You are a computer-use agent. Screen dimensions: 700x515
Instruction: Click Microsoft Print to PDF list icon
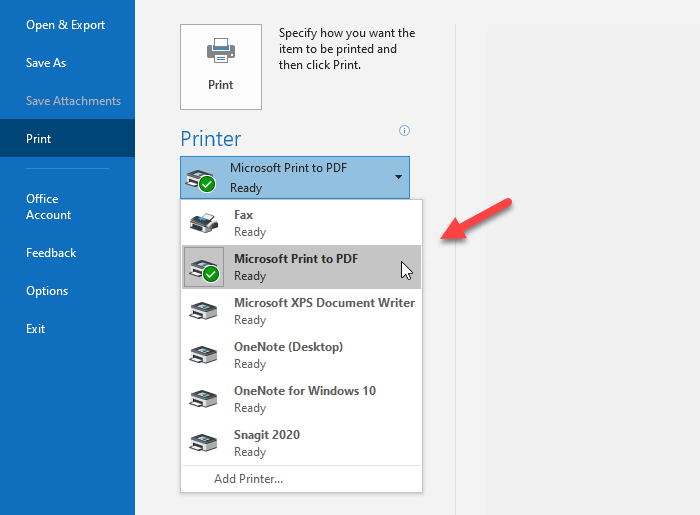pos(204,267)
